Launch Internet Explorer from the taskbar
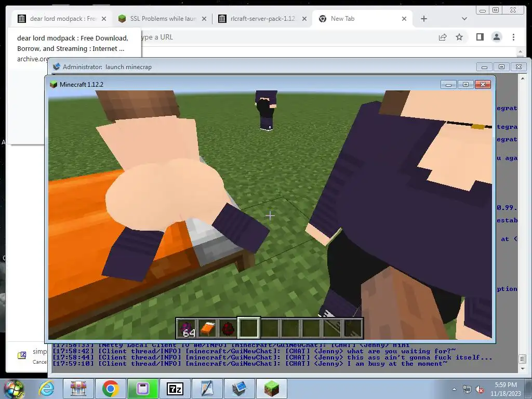The image size is (532, 399). point(46,389)
